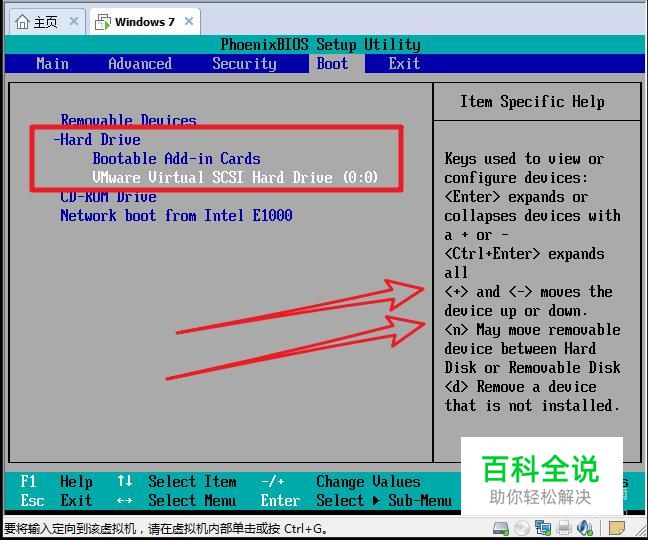
Task: Switch to the Windows 7 VM tab
Action: click(145, 21)
